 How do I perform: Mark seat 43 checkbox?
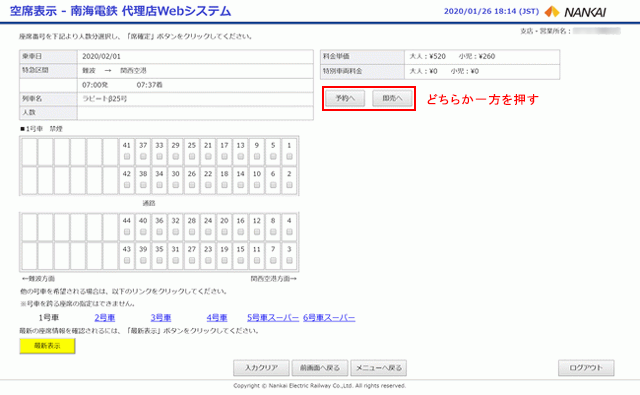pyautogui.click(x=127, y=260)
